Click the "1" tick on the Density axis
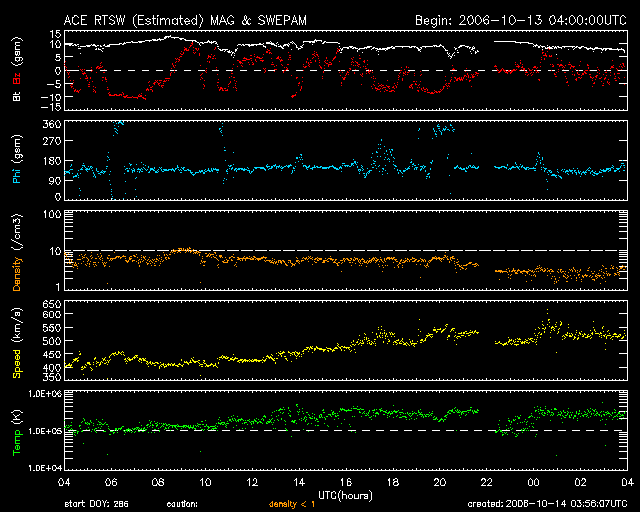The height and width of the screenshot is (512, 640). tap(58, 287)
